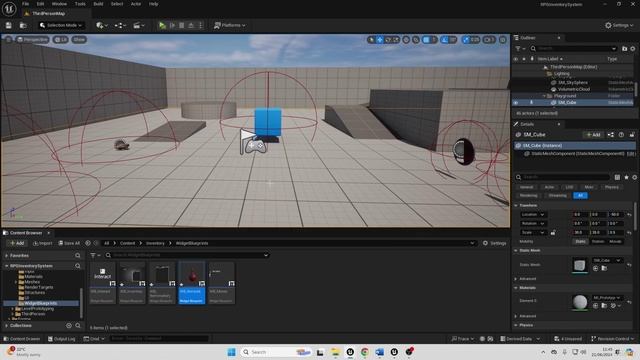Collapse the Playground folder in Outliner
This screenshot has width=640, height=360.
[544, 96]
